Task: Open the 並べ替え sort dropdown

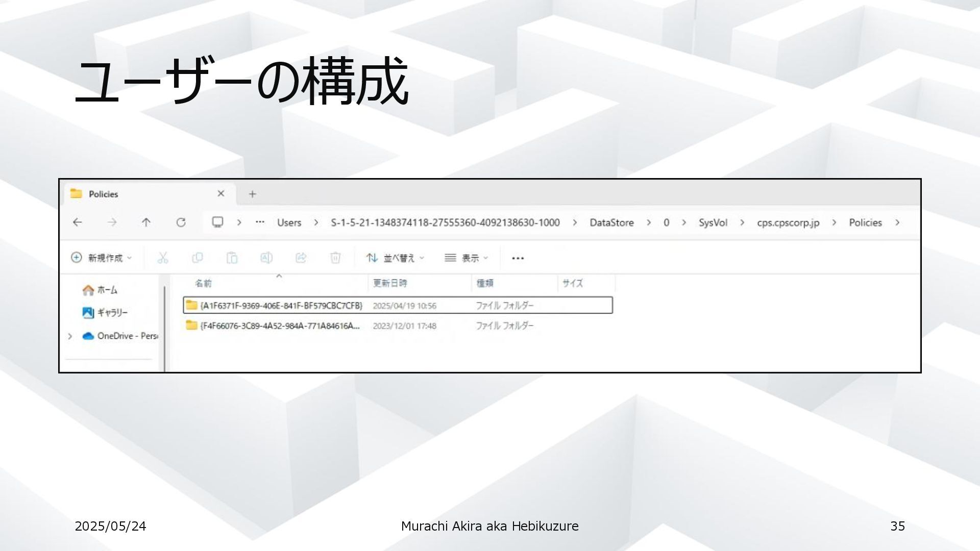Action: [x=395, y=258]
